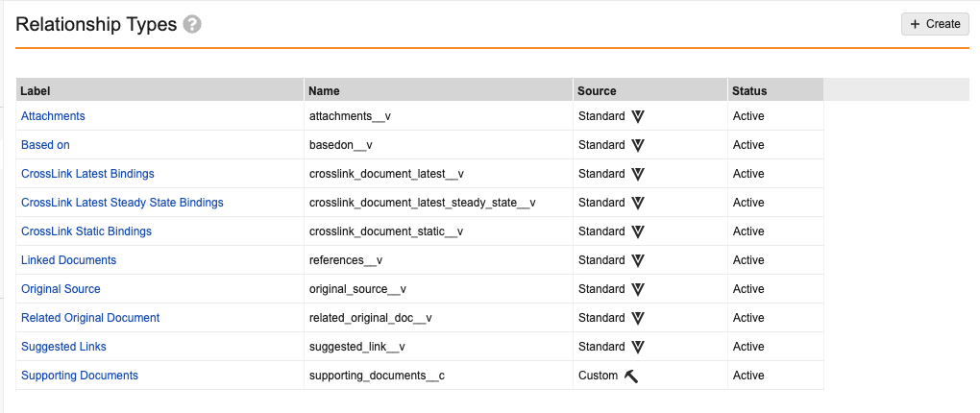Open the Supporting Documents relationship type
The image size is (980, 413).
point(80,376)
